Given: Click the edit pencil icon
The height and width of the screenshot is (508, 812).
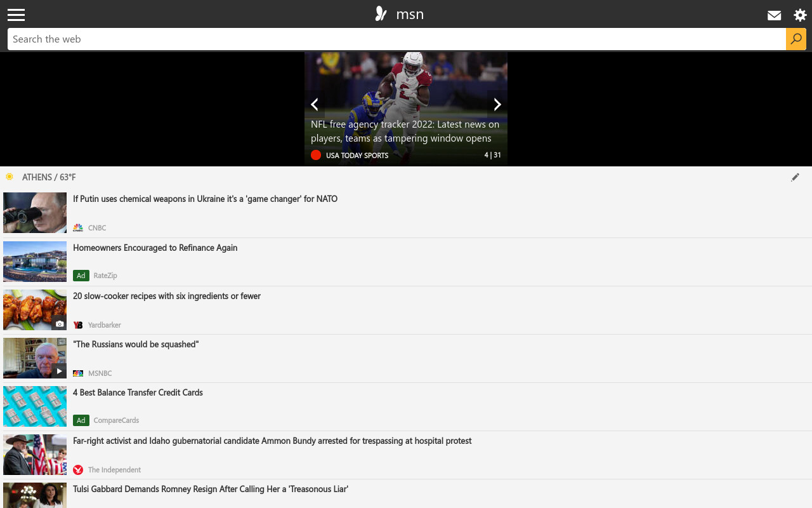Looking at the screenshot, I should 795,177.
